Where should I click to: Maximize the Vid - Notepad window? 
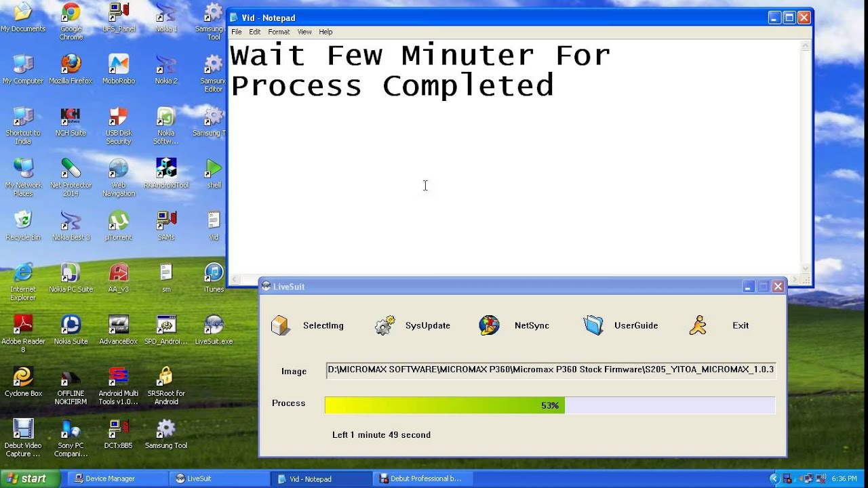[789, 18]
